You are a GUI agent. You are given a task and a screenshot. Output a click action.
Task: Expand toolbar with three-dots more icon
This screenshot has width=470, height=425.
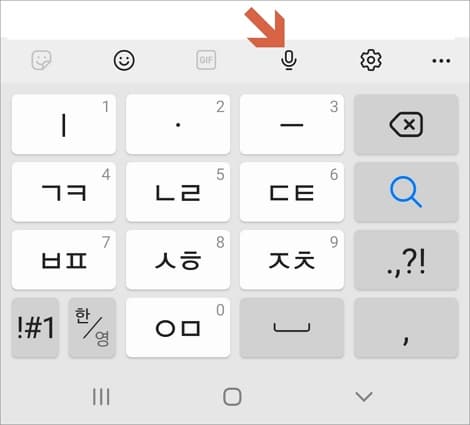click(441, 61)
